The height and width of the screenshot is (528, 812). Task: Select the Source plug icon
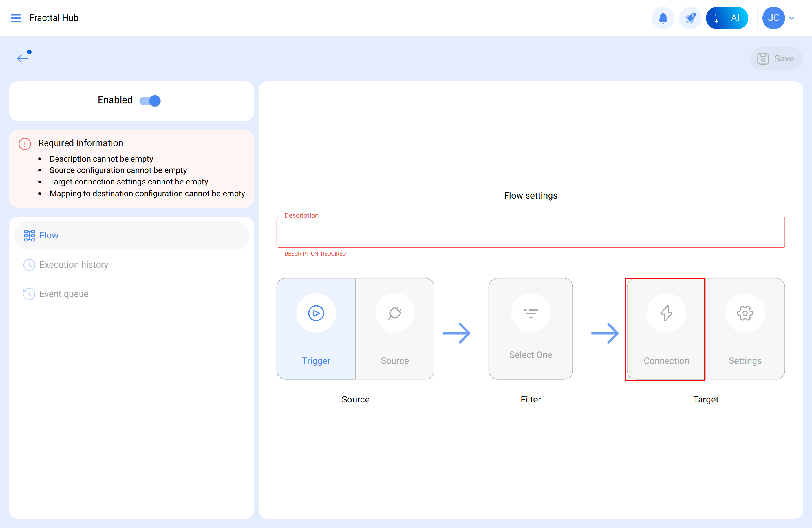coord(395,313)
